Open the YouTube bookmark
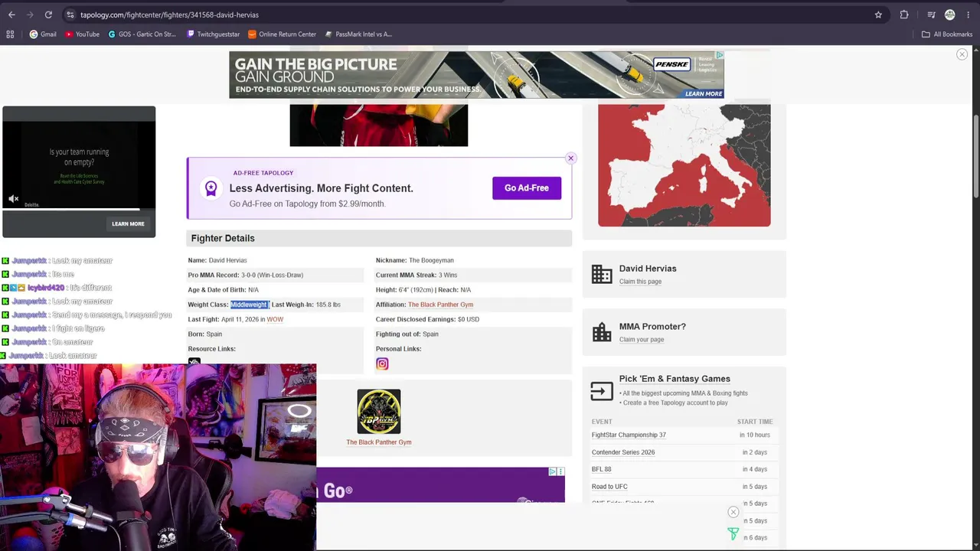The image size is (980, 551). click(83, 34)
